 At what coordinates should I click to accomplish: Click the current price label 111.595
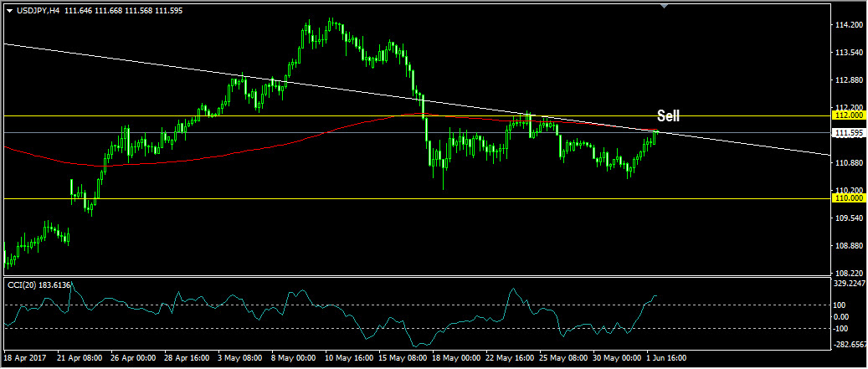(848, 133)
